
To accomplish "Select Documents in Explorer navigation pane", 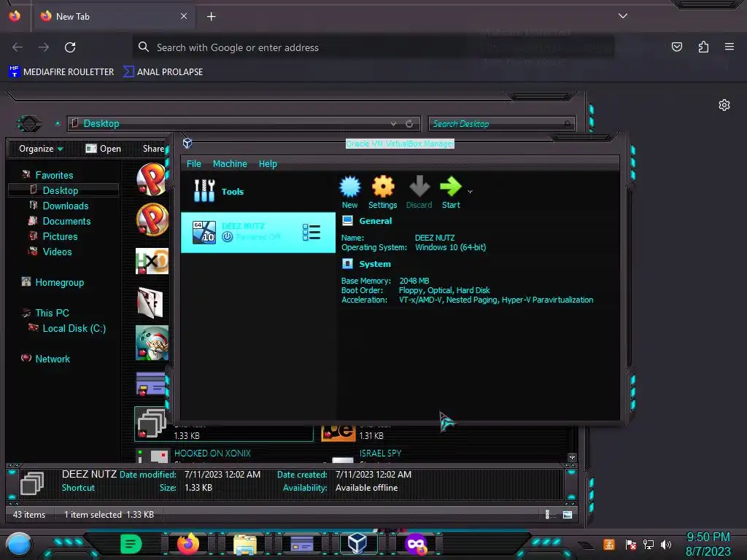I will (66, 221).
